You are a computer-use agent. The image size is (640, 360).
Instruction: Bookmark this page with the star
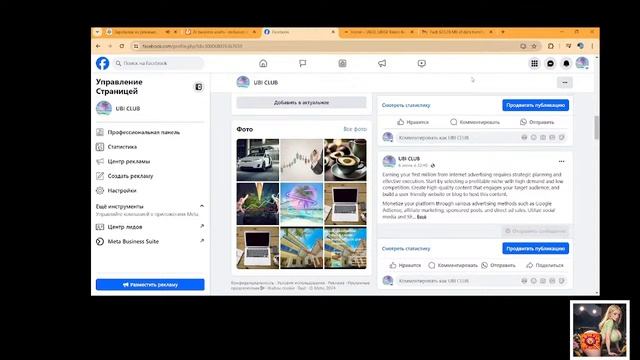pos(534,46)
